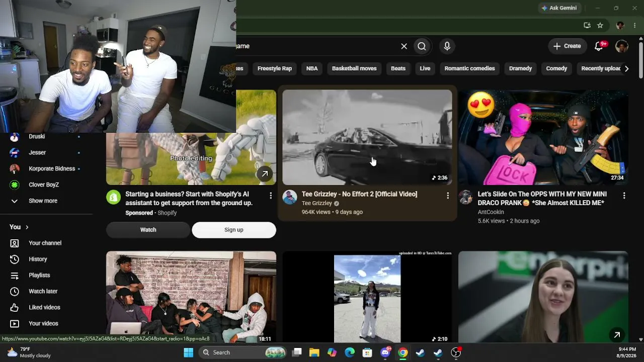Click Tee Grizzley's channel avatar
This screenshot has height=362, width=644.
289,197
